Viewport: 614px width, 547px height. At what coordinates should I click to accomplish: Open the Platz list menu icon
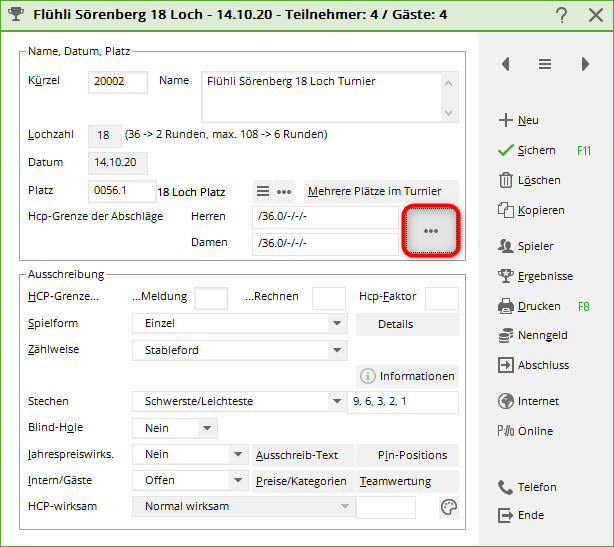tap(263, 191)
